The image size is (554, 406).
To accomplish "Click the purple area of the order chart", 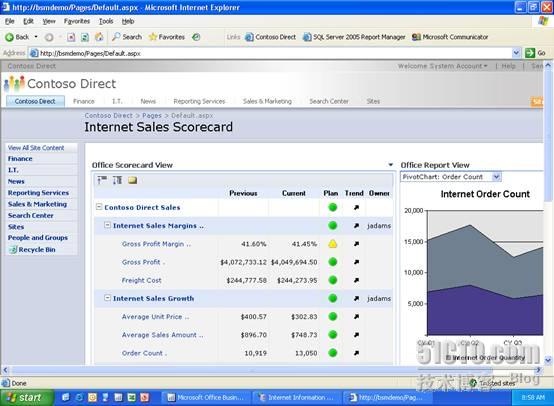I will tap(484, 314).
